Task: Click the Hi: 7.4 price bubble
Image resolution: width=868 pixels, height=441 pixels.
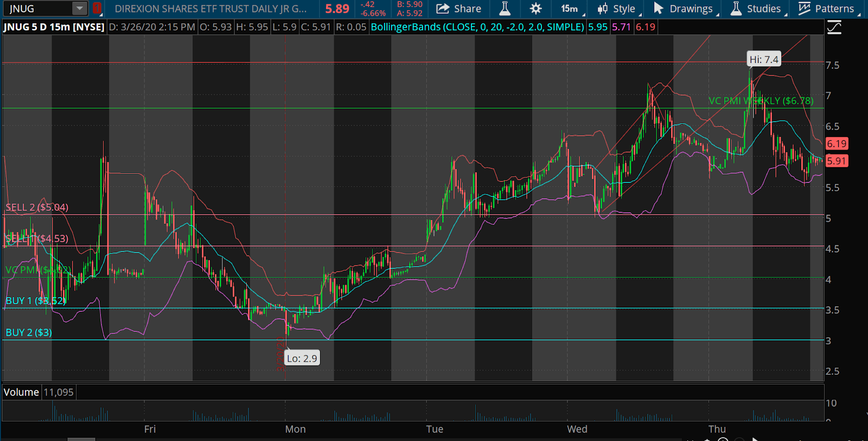Action: pos(764,59)
